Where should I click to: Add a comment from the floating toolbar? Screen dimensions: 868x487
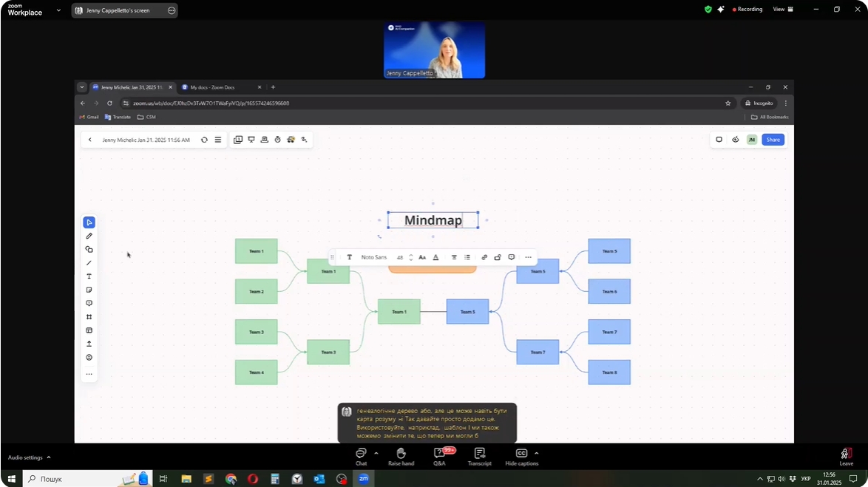click(512, 257)
